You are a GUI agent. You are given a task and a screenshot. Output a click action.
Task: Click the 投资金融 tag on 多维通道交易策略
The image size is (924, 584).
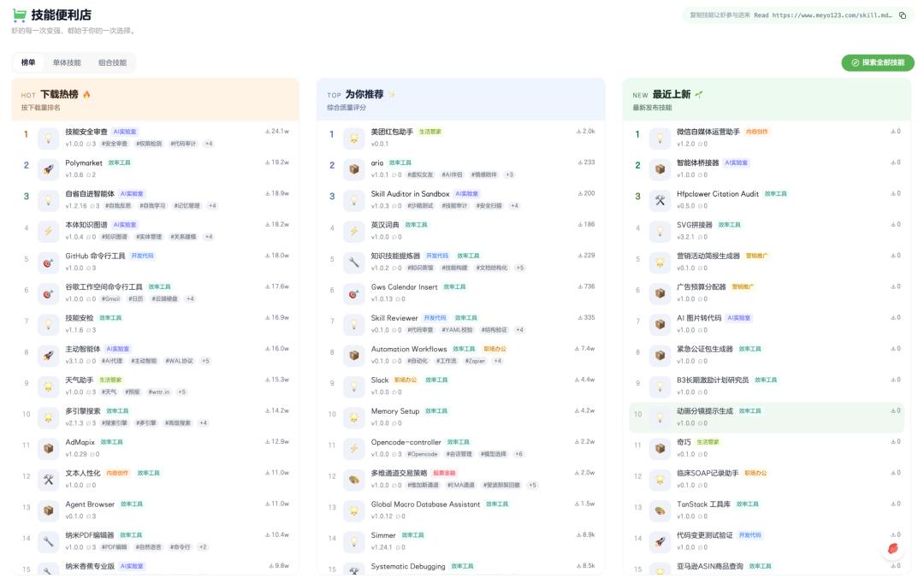pos(444,473)
